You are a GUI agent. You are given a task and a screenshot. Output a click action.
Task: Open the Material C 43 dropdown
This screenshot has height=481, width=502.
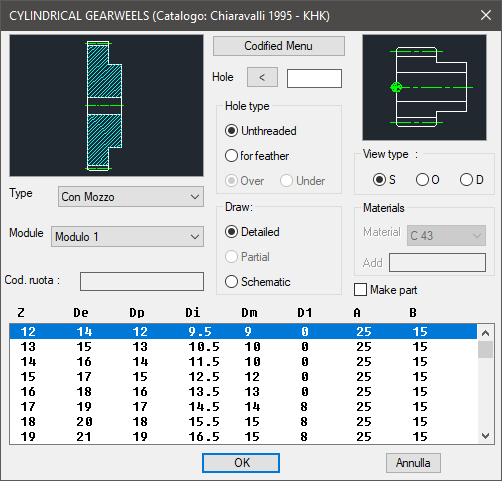tap(446, 236)
